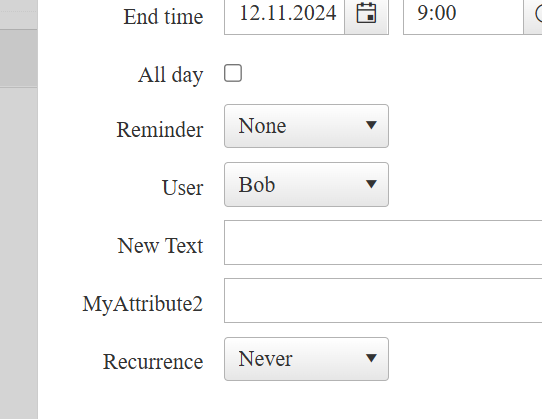Focus the New Text input field
Viewport: 542px width, 419px height.
(383, 242)
